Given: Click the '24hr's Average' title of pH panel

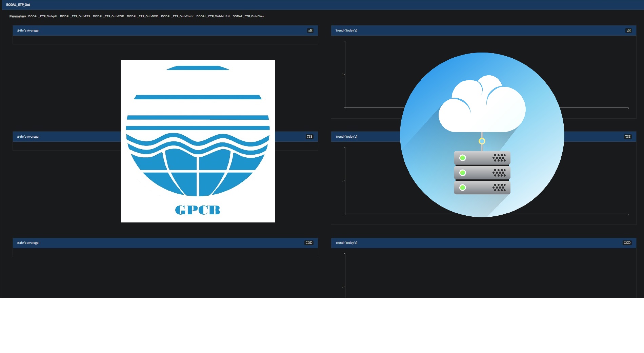Looking at the screenshot, I should 28,31.
